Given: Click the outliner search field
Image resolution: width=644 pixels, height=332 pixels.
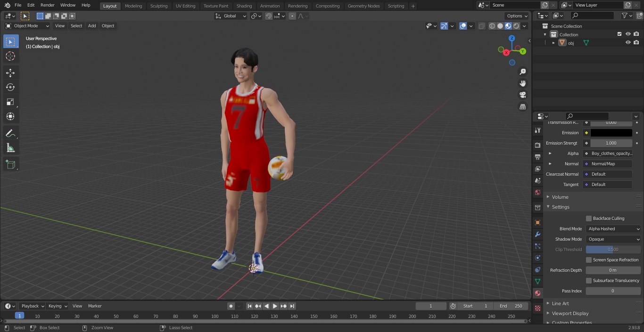Looking at the screenshot, I should pos(592,16).
